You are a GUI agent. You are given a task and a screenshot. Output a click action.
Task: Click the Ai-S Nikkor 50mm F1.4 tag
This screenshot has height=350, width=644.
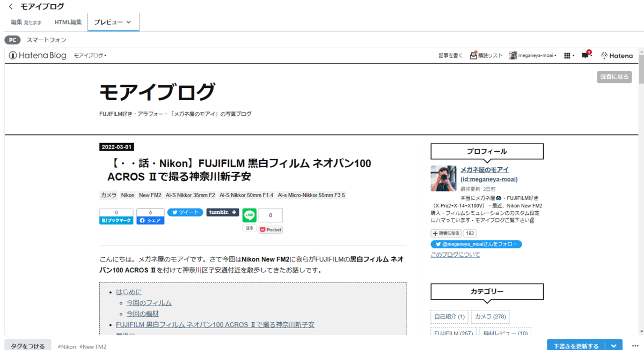click(x=246, y=195)
